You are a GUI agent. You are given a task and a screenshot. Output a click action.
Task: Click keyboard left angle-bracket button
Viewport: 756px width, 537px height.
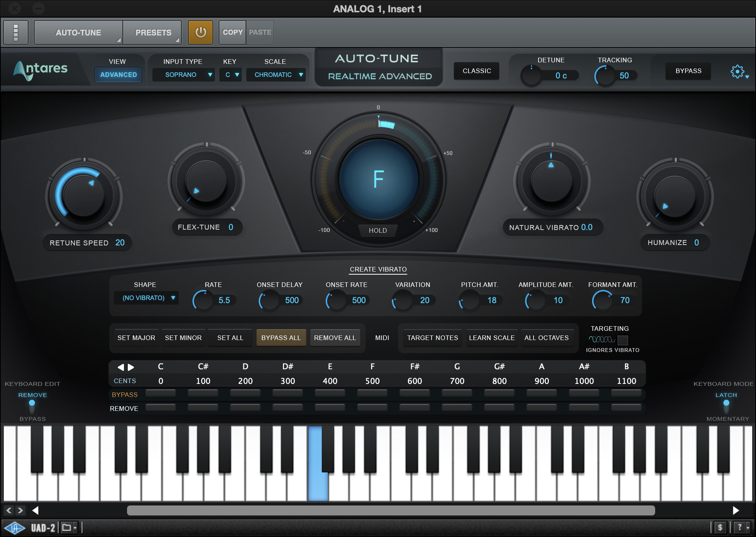click(9, 510)
